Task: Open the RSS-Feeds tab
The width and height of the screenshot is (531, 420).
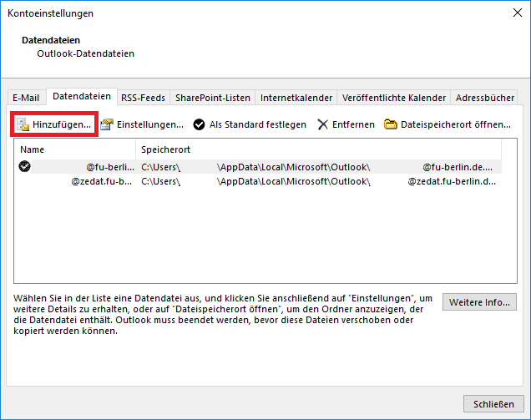Action: (x=143, y=98)
